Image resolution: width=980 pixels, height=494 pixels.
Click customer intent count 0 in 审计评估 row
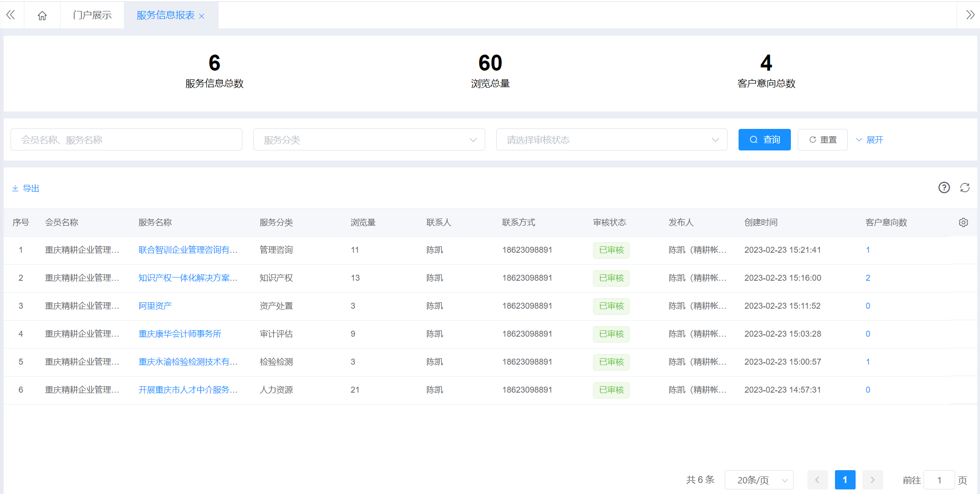pos(868,334)
